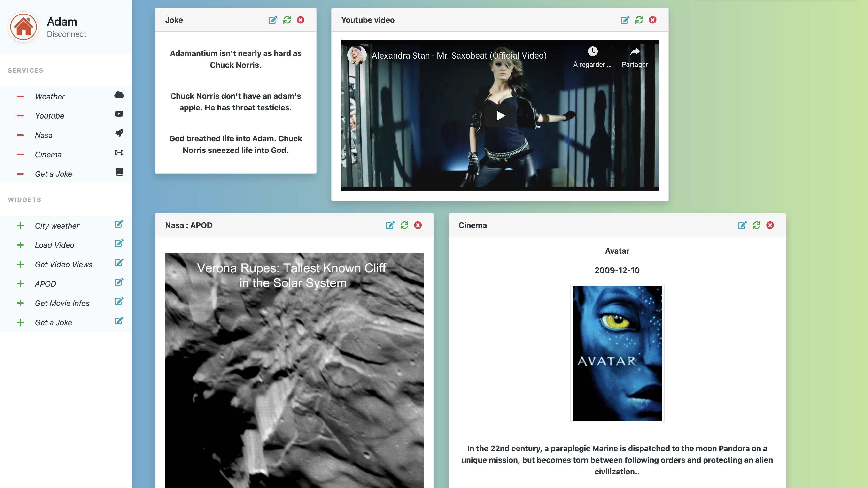Open edit on the Nasa : APOD card
868x488 pixels.
pos(390,225)
